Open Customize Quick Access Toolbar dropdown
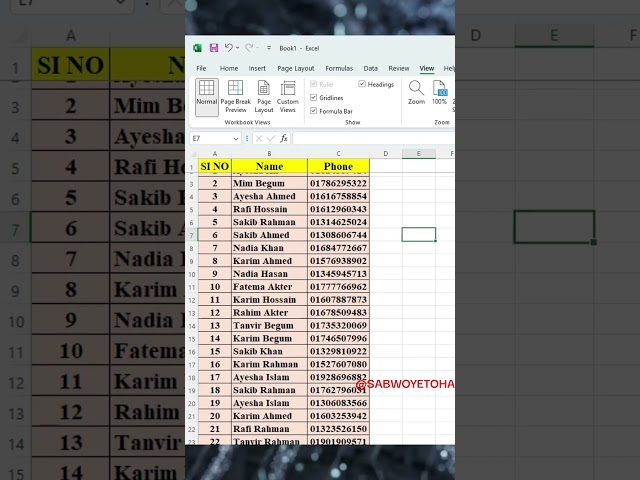The image size is (640, 480). (x=269, y=48)
